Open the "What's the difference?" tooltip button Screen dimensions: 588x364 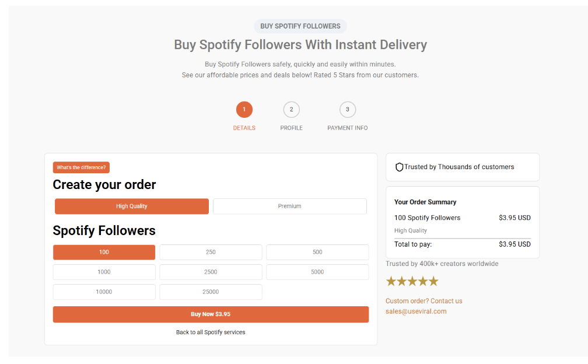(x=81, y=168)
